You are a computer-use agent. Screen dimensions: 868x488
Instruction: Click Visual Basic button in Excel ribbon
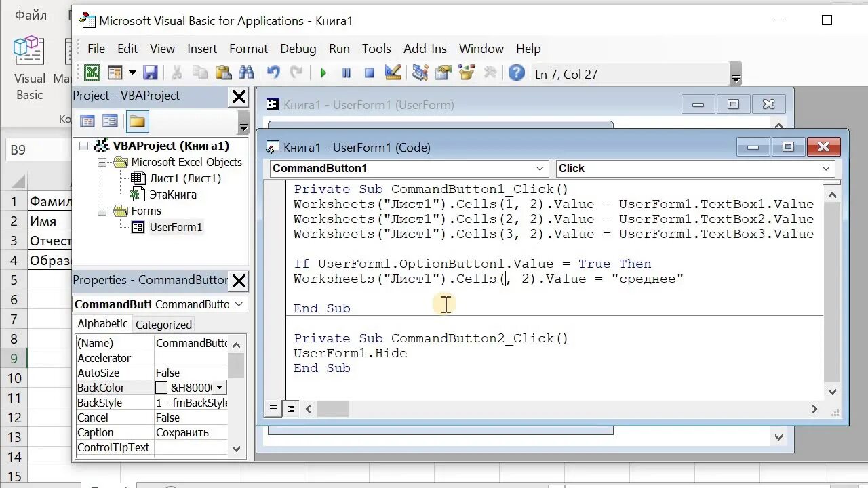coord(30,69)
